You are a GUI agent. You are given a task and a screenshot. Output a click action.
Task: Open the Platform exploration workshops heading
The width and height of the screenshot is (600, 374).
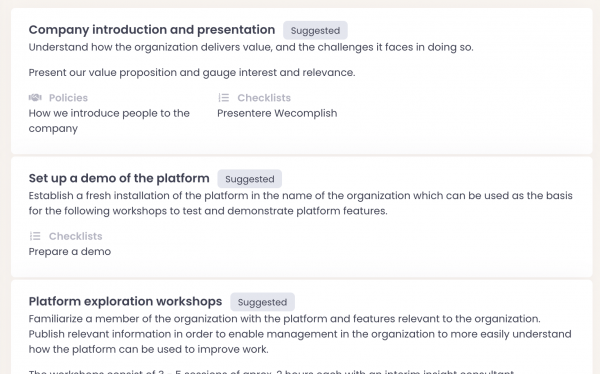(x=125, y=302)
